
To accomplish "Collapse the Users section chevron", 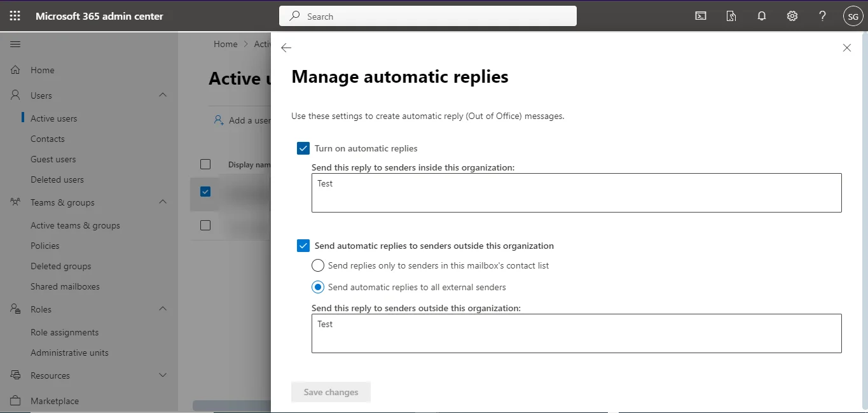I will (x=163, y=95).
